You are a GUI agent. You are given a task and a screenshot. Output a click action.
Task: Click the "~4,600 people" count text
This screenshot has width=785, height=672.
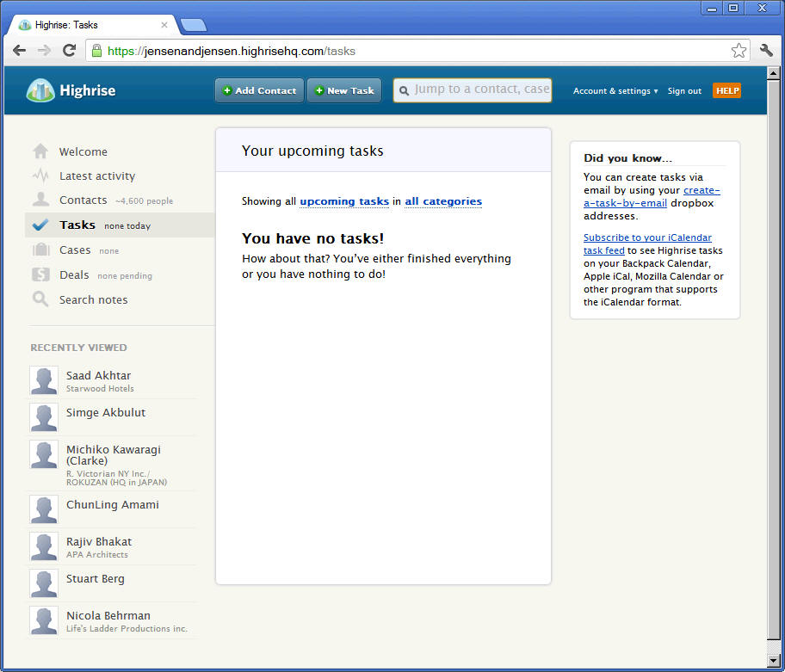144,200
